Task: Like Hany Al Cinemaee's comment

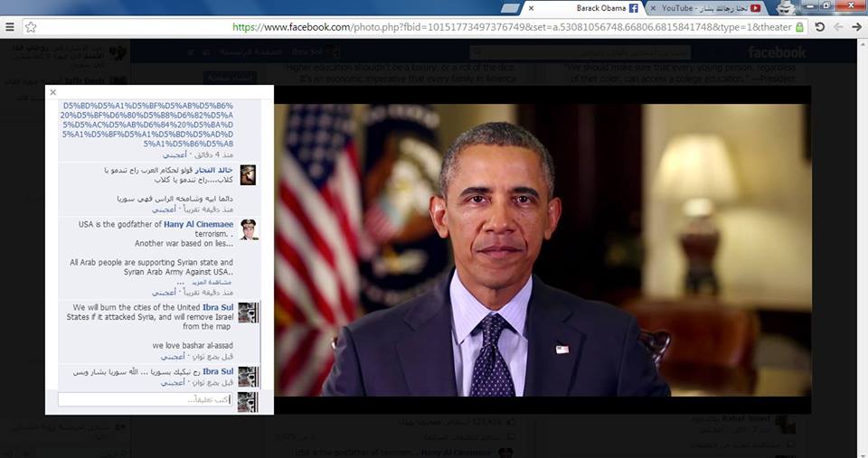Action: tap(164, 293)
